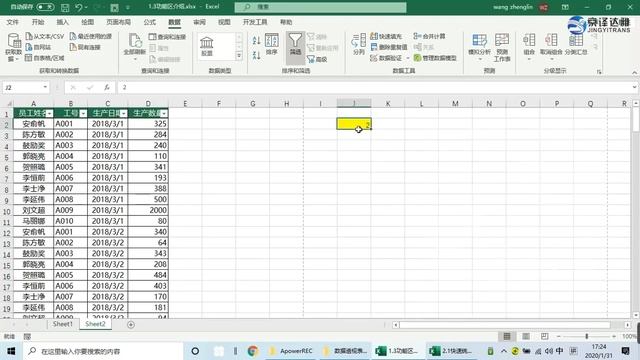This screenshot has height=360, width=640.
Task: Click Insert Function fx button
Action: coord(107,87)
